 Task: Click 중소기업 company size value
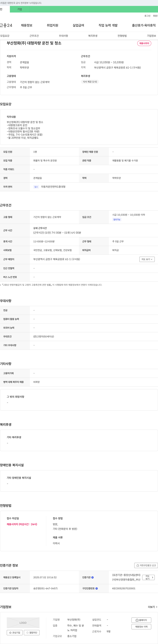pos(72,636)
